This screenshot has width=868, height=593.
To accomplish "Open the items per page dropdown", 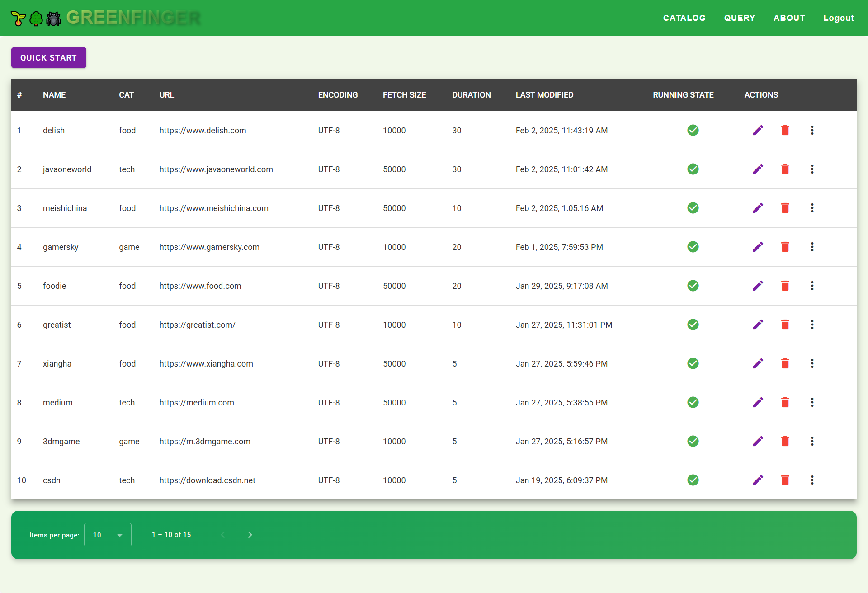I will (x=108, y=535).
